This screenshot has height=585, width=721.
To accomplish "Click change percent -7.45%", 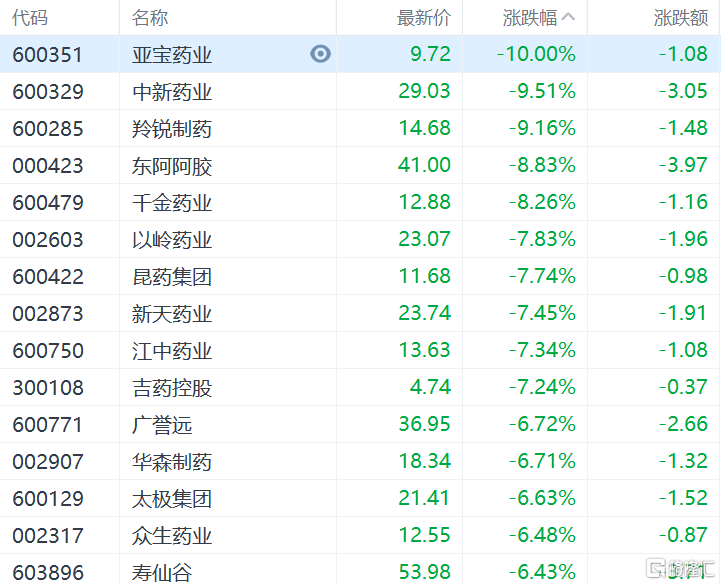I will coord(542,313).
